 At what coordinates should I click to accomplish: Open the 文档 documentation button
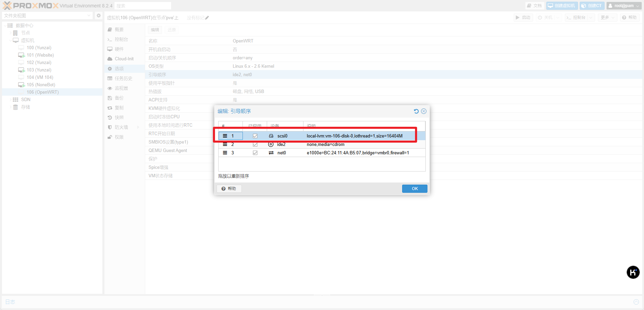tap(535, 6)
